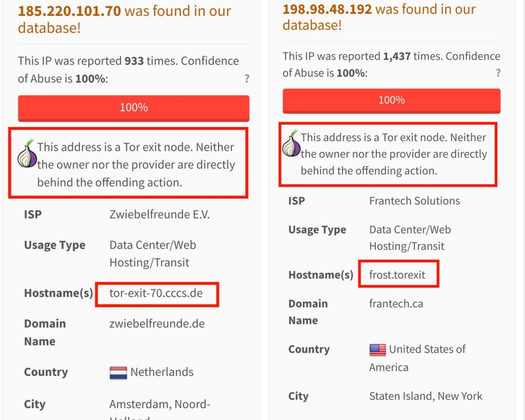Click the Tor onion icon for 185.220.101.70
Viewport: 525px width, 420px height.
[x=27, y=153]
